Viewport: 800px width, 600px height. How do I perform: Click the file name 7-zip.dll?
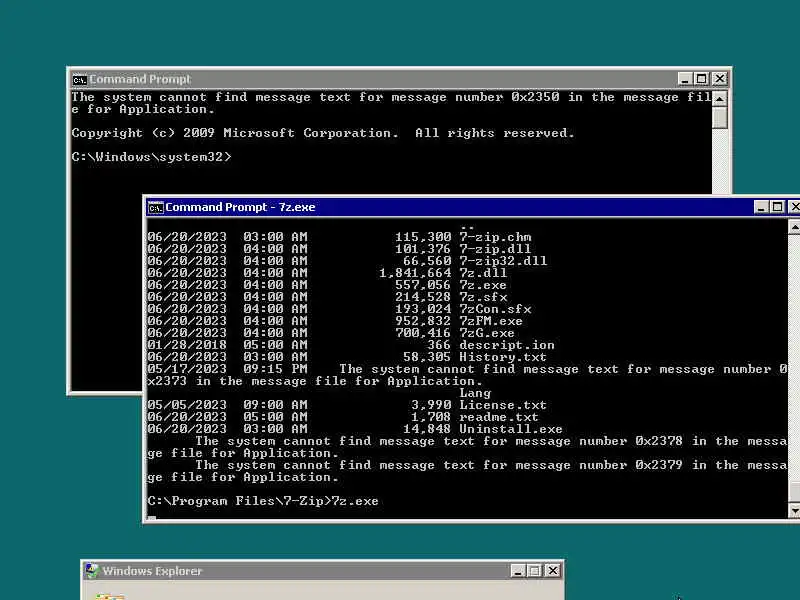pyautogui.click(x=495, y=249)
